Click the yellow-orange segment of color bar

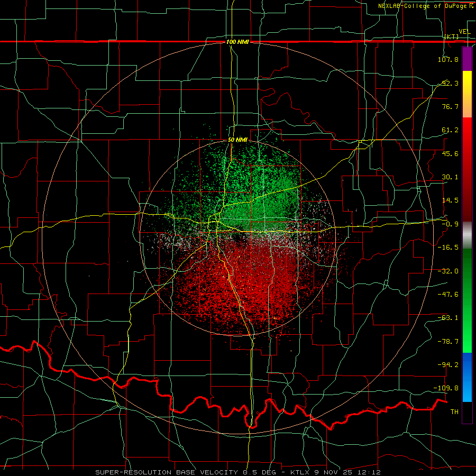467,94
